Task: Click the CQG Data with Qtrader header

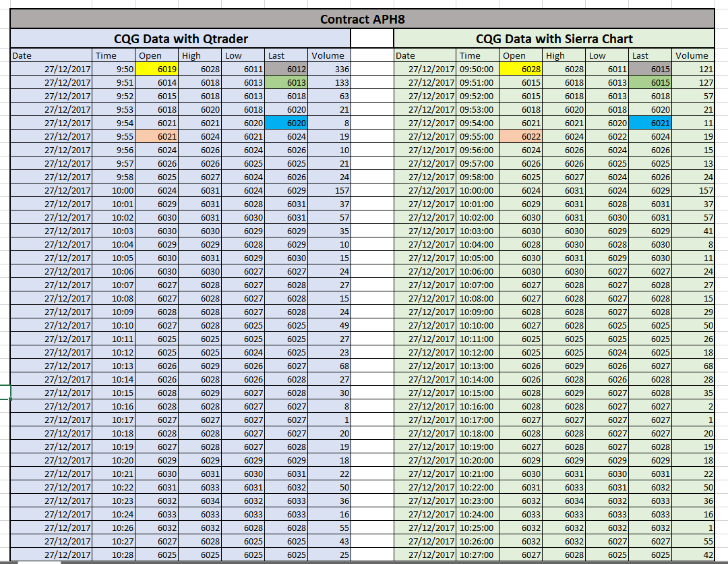Action: [x=180, y=38]
